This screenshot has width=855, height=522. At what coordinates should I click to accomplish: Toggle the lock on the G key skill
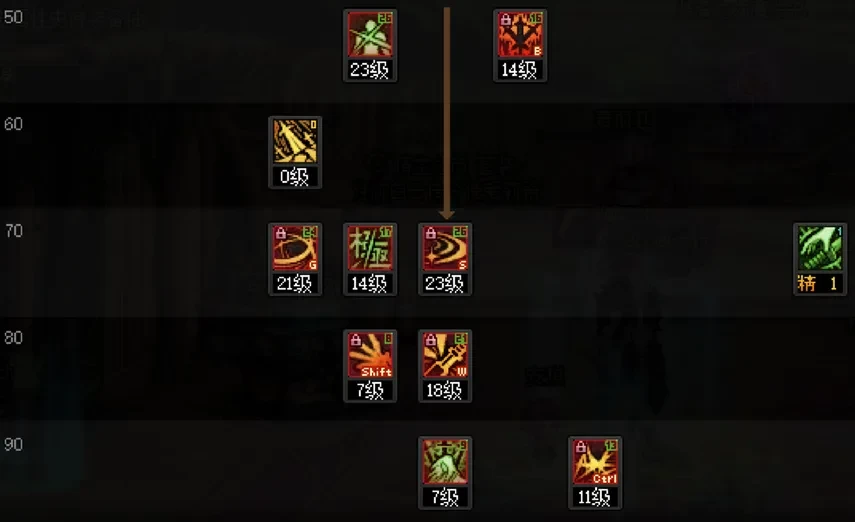point(281,233)
